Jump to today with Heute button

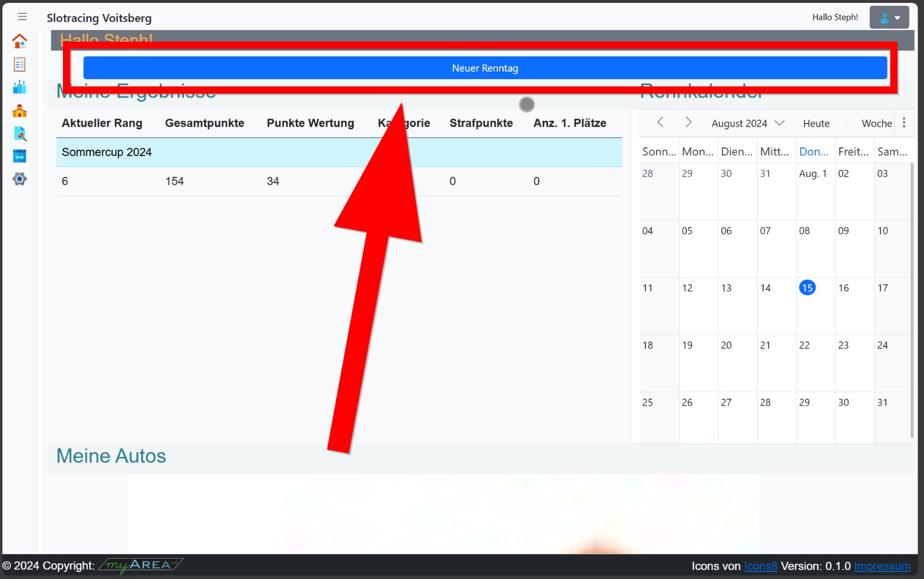tap(816, 123)
